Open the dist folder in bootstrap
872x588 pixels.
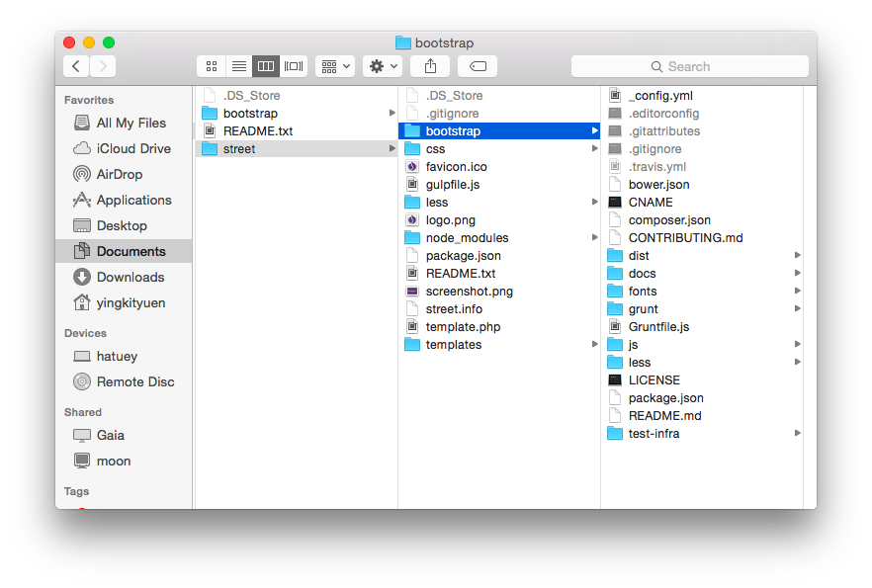[639, 256]
